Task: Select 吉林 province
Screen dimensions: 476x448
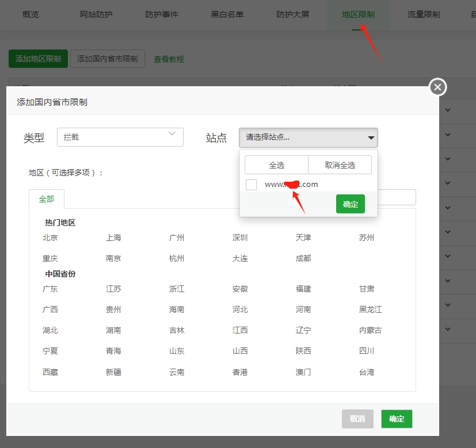Action: [177, 330]
